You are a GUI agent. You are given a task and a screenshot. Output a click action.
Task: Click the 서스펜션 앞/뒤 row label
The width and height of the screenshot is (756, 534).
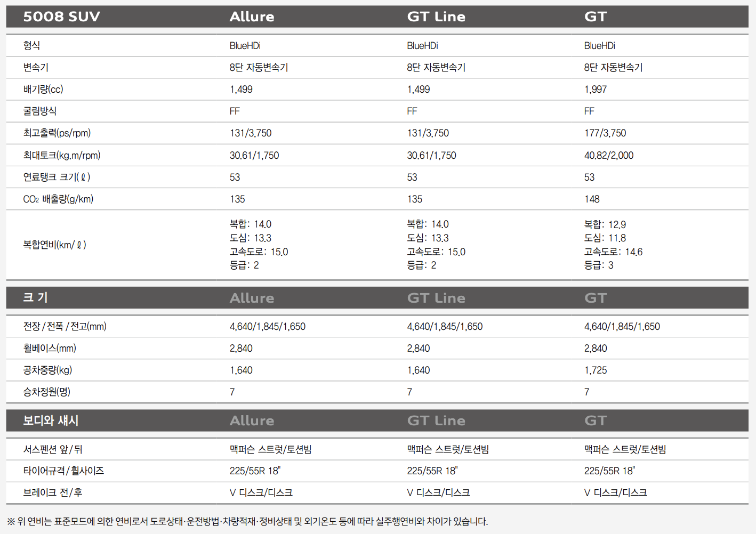pyautogui.click(x=53, y=449)
